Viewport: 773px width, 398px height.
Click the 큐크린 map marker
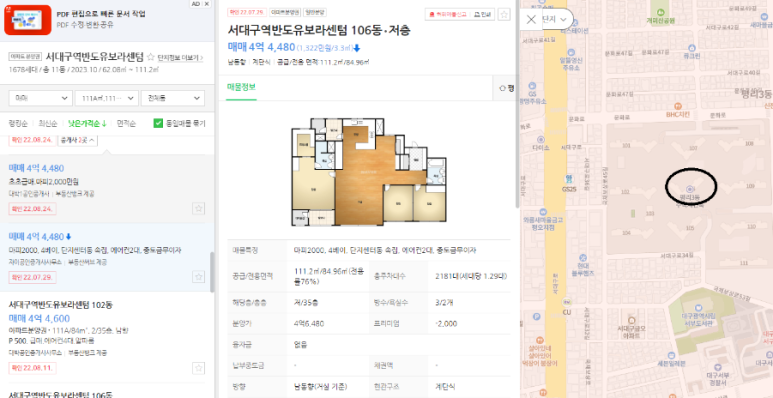(x=691, y=51)
